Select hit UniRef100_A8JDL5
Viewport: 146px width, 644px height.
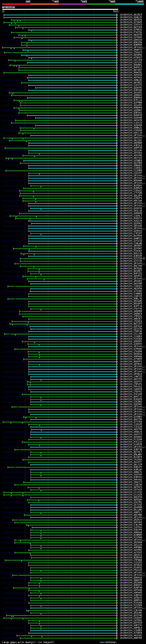click(131, 15)
